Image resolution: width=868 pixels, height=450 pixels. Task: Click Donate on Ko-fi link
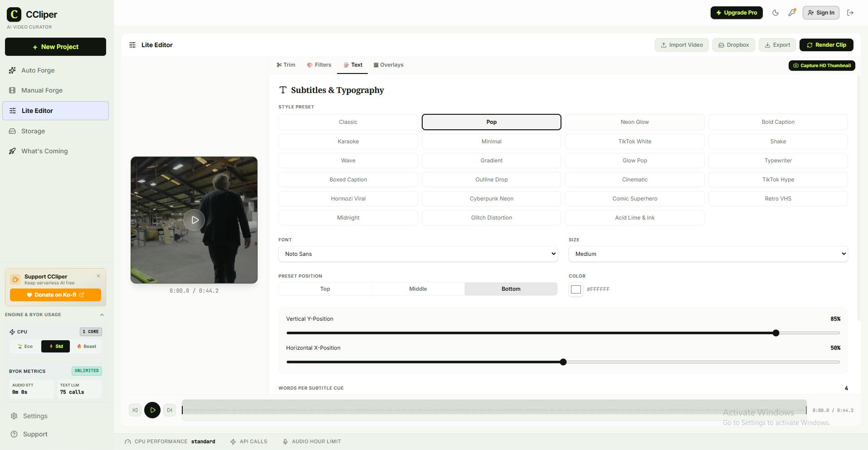coord(55,295)
